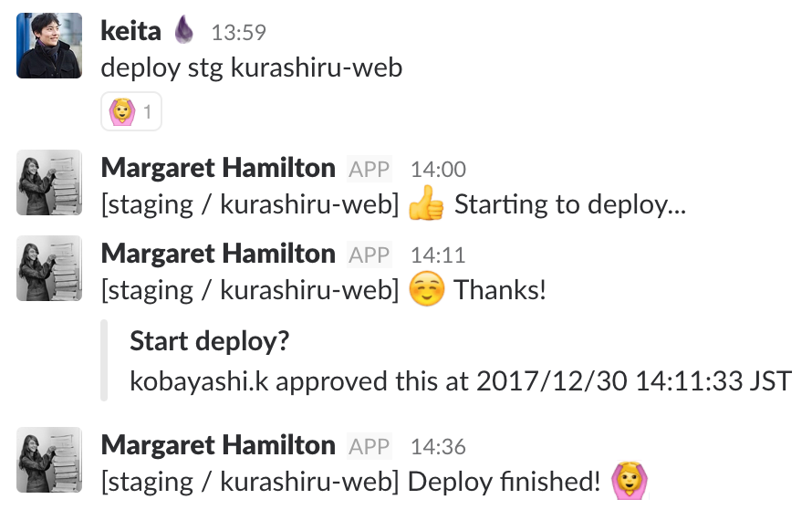812x520 pixels.
Task: Click Margaret Hamilton's avatar on the 14:36 message
Action: [49, 460]
